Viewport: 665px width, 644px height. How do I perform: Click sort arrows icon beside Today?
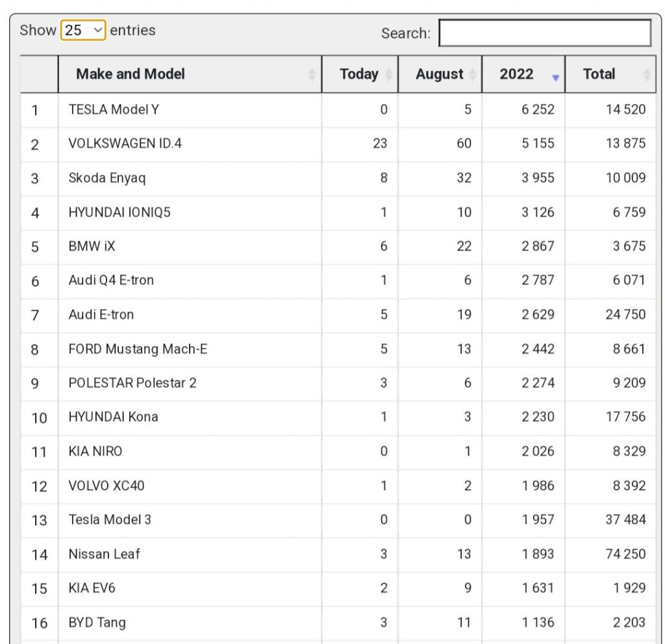pyautogui.click(x=389, y=75)
